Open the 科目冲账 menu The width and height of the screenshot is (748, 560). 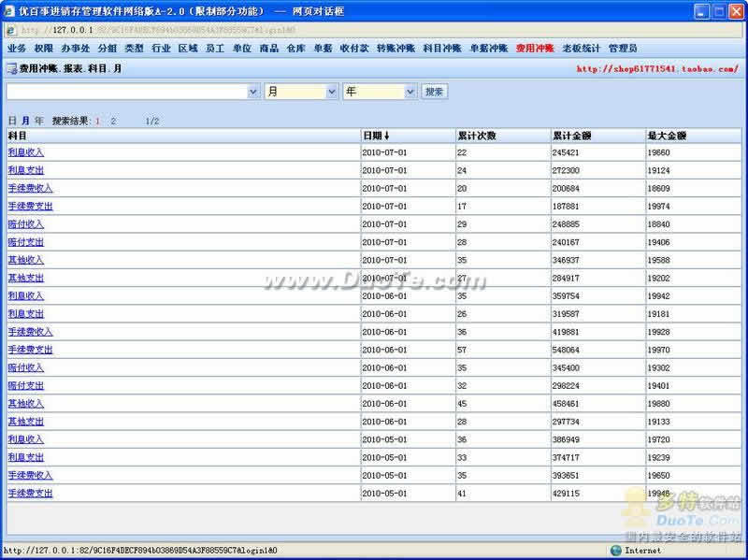(442, 49)
